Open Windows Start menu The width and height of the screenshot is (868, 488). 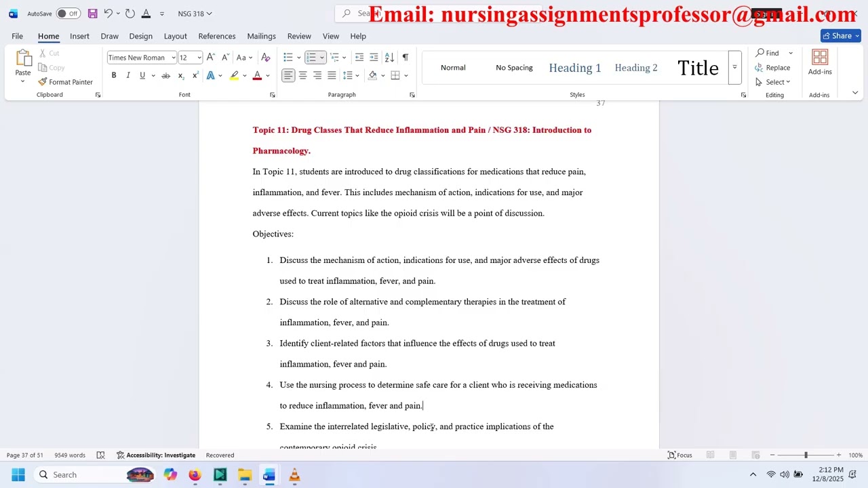point(18,474)
